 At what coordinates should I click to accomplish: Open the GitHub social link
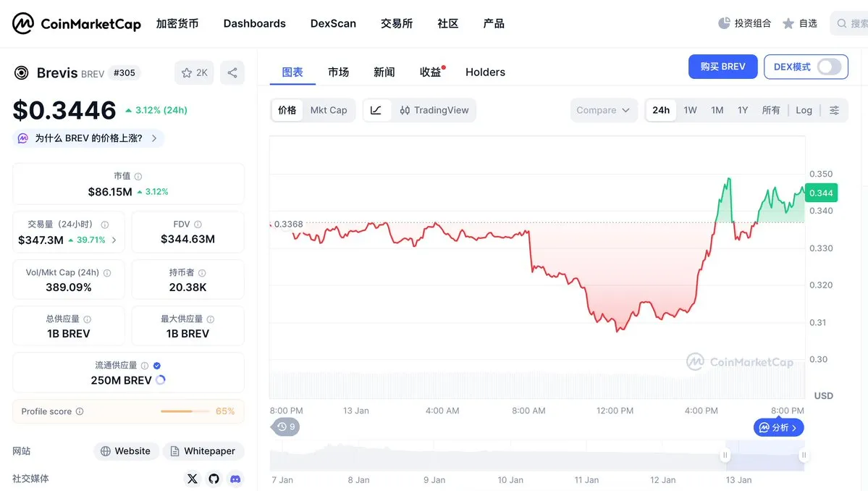[x=214, y=479]
